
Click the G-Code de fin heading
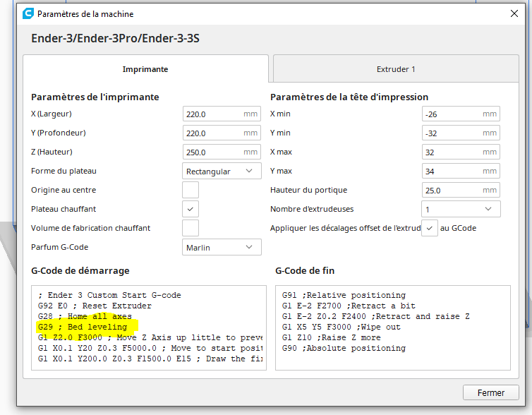tap(305, 271)
